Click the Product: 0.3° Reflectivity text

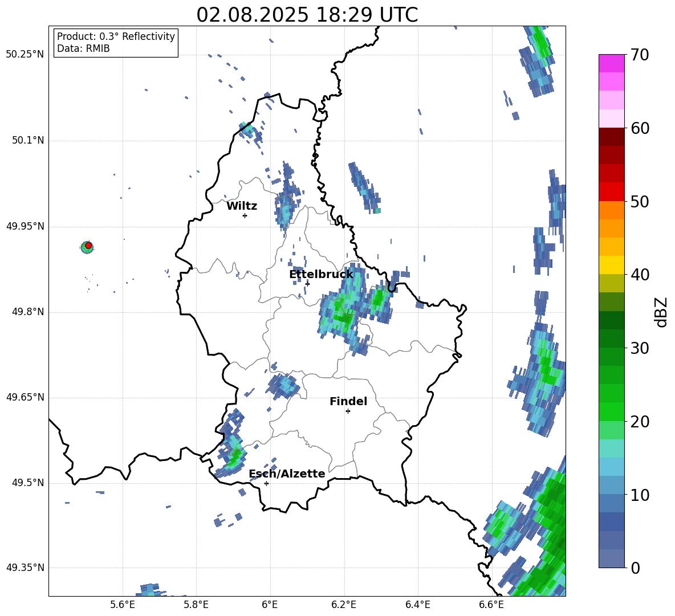click(x=116, y=36)
